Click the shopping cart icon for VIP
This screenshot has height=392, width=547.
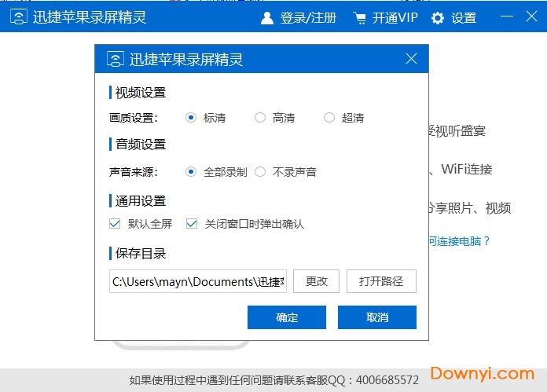[359, 18]
